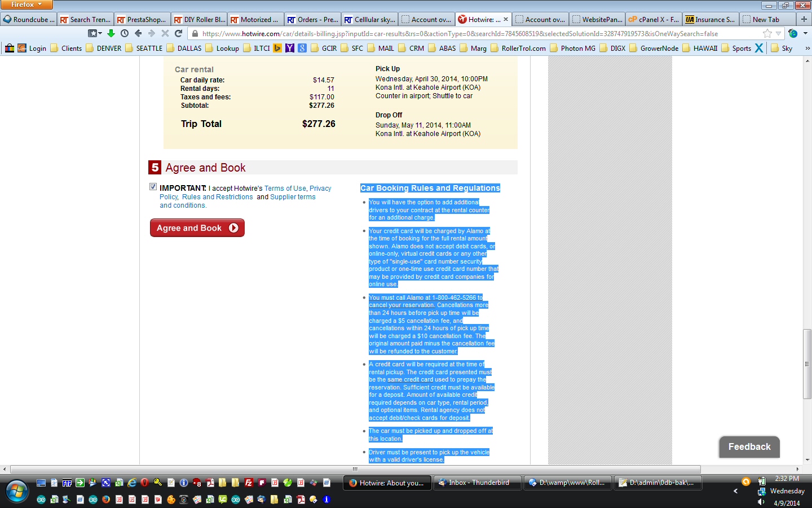Uncheck the accept Terms of Use checkbox
This screenshot has height=508, width=812.
click(153, 187)
